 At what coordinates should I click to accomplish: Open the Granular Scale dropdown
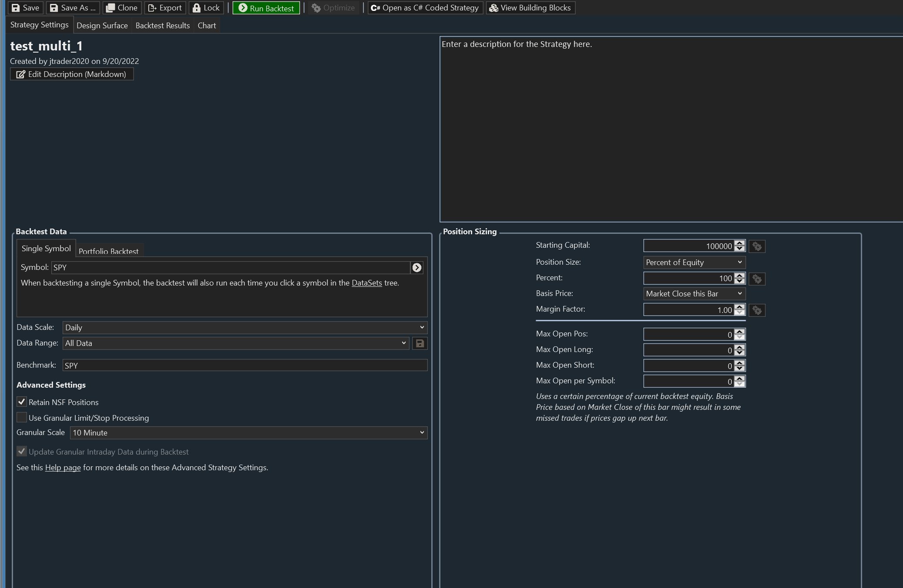[248, 433]
